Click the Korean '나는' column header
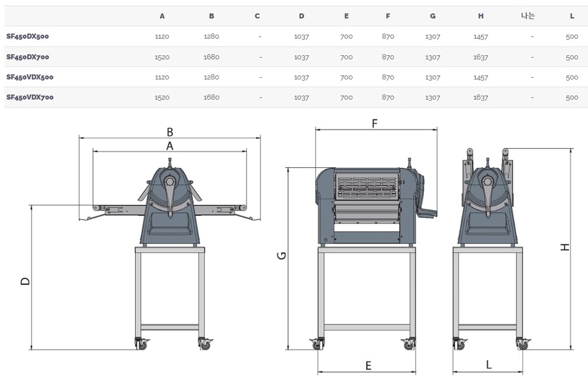The image size is (588, 382). click(528, 16)
